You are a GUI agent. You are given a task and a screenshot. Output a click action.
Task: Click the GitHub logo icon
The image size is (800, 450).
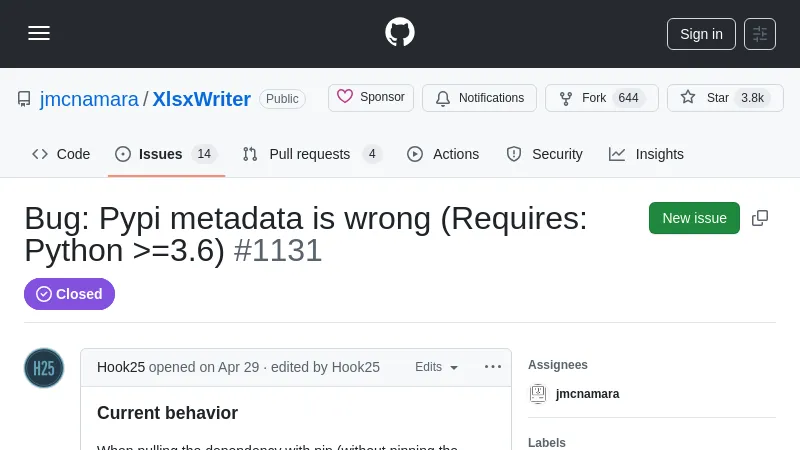click(x=400, y=33)
